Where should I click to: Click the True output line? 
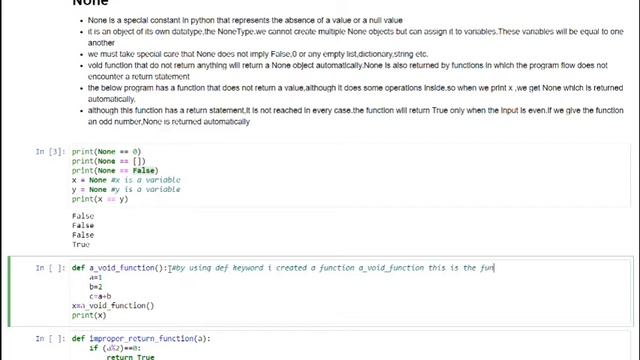tap(81, 244)
